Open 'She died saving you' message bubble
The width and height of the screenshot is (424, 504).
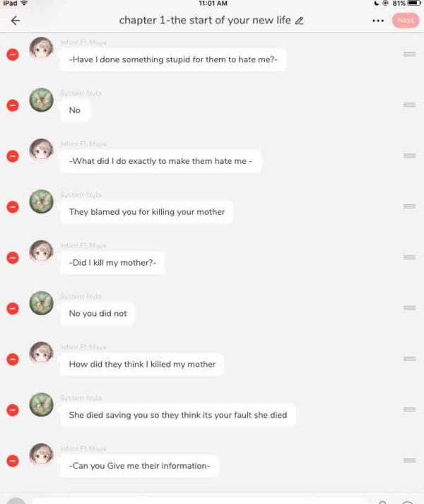point(178,415)
